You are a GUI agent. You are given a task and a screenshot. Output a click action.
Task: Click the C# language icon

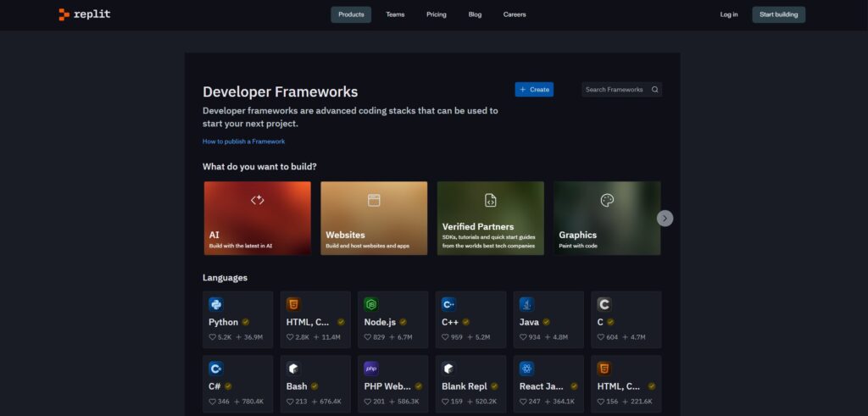(215, 369)
